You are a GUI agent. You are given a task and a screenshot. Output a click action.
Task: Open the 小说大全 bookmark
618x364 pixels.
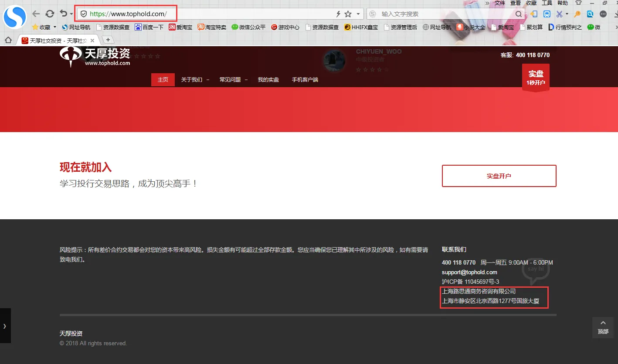(471, 27)
